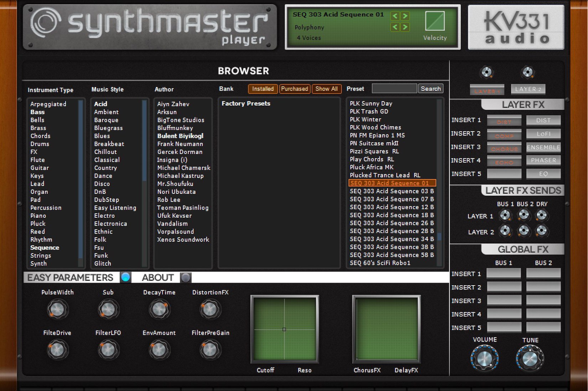Click the SynthMaster player logo
Viewport: 588px width, 391px height.
point(150,27)
